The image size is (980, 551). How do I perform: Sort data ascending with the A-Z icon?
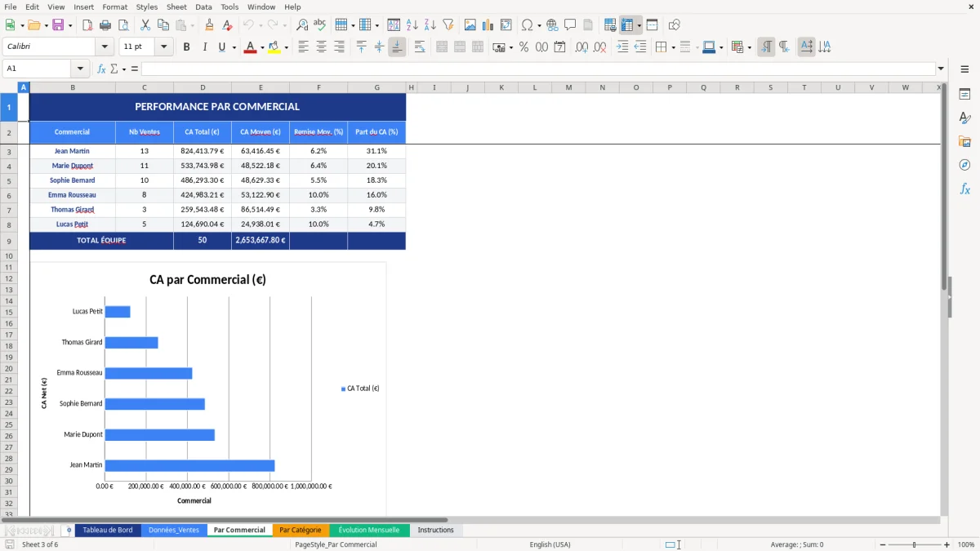(411, 24)
